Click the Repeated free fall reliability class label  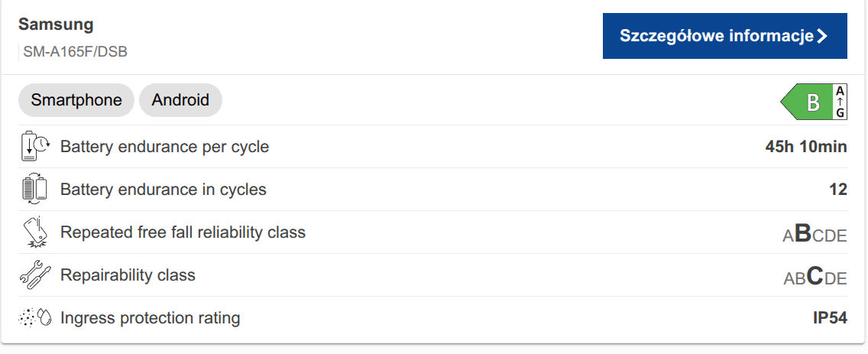tap(183, 232)
